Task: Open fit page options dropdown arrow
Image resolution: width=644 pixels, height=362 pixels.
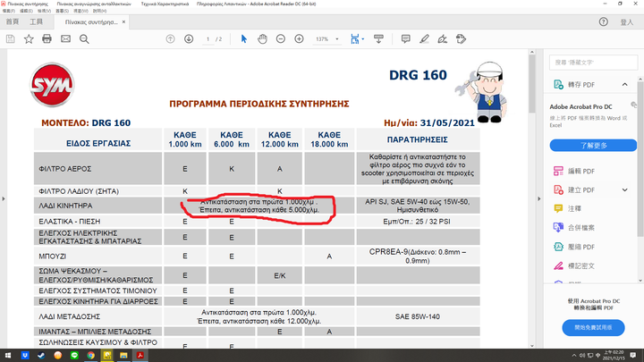Action: [x=363, y=39]
